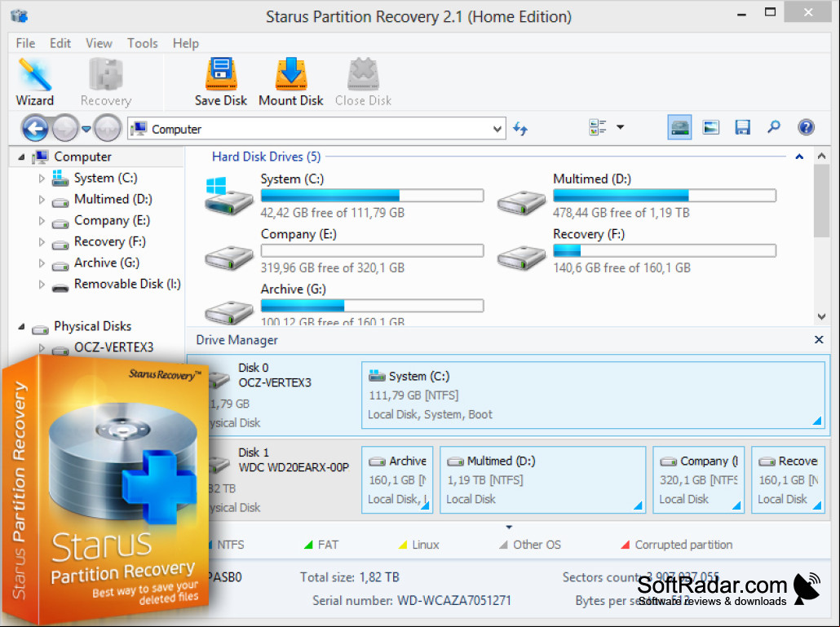This screenshot has width=840, height=627.
Task: Click the Hard Disk Drives (5) heading
Action: coord(266,157)
